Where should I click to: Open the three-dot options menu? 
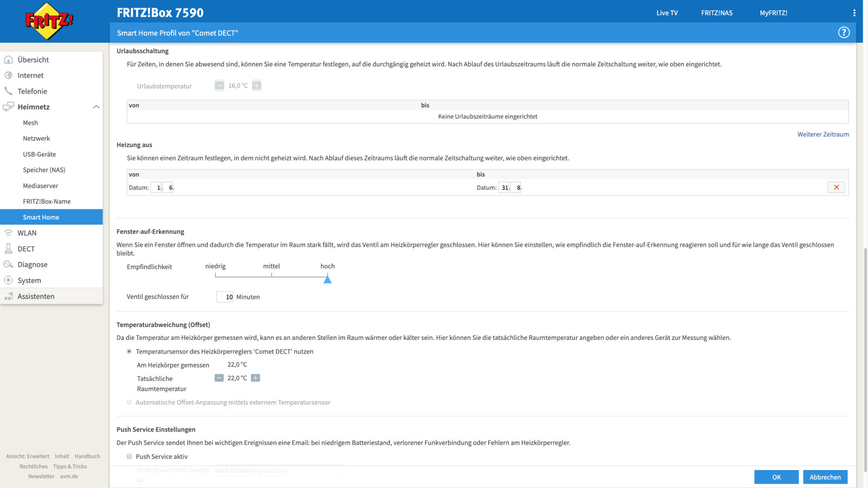(854, 13)
